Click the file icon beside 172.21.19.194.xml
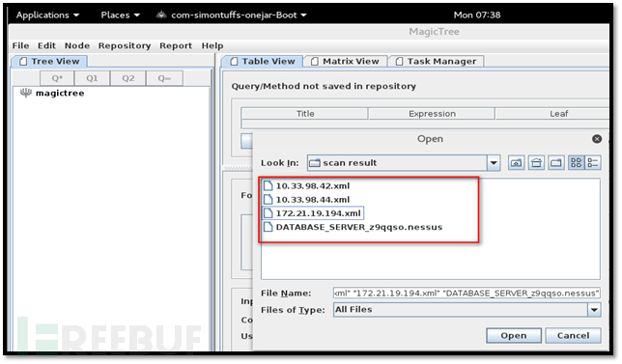Screen dimensions: 622x364 point(269,213)
